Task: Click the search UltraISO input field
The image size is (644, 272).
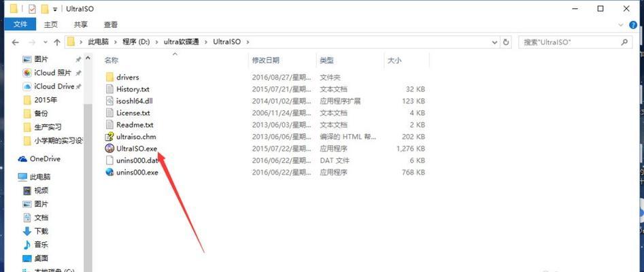Action: point(575,42)
